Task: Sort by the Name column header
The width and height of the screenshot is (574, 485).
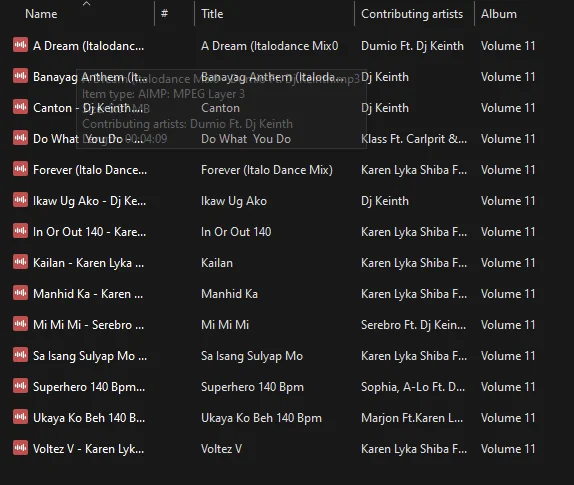Action: (x=41, y=14)
